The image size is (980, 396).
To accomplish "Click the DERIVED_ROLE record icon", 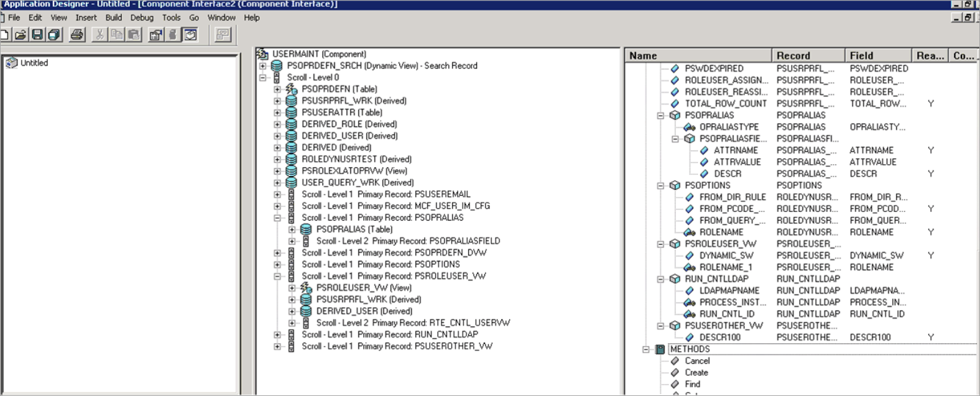I will click(x=291, y=124).
